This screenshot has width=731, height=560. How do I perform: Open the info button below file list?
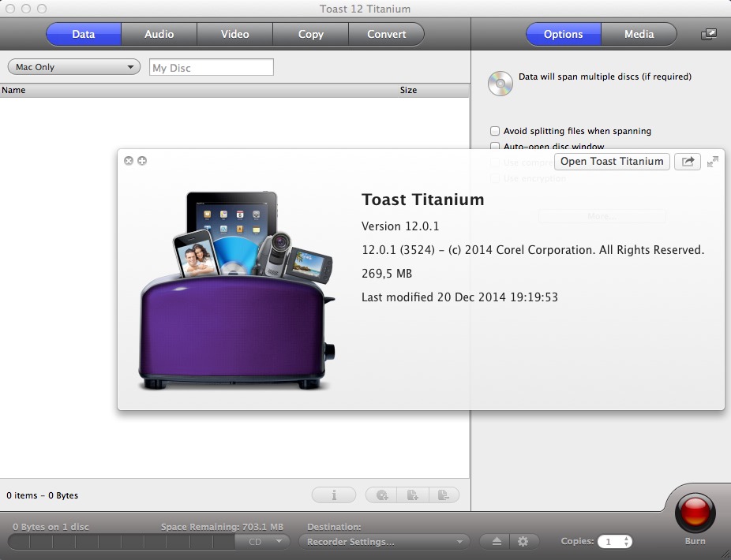coord(334,495)
